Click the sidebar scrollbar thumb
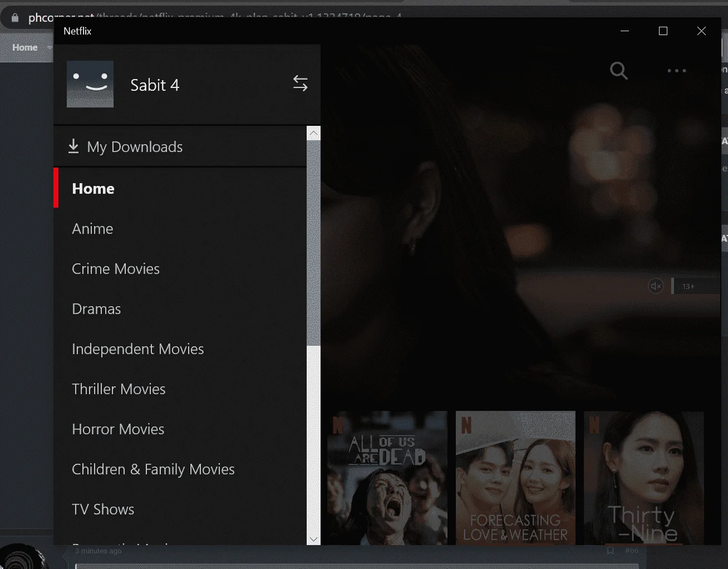 coord(313,243)
